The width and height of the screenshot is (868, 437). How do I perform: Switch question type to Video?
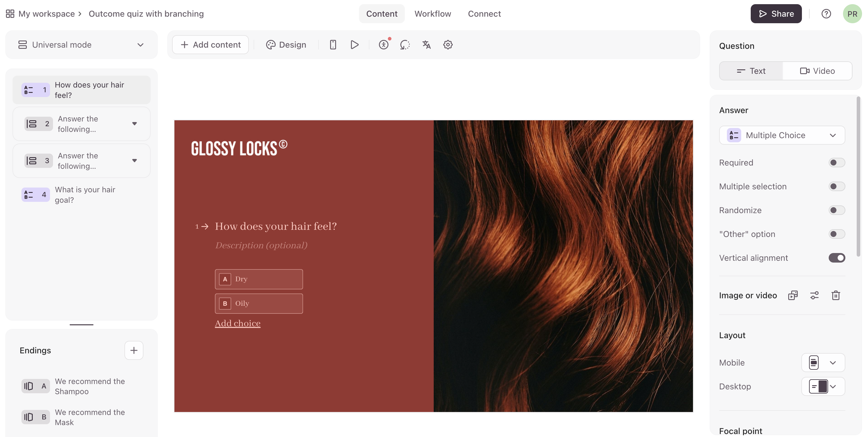point(817,71)
